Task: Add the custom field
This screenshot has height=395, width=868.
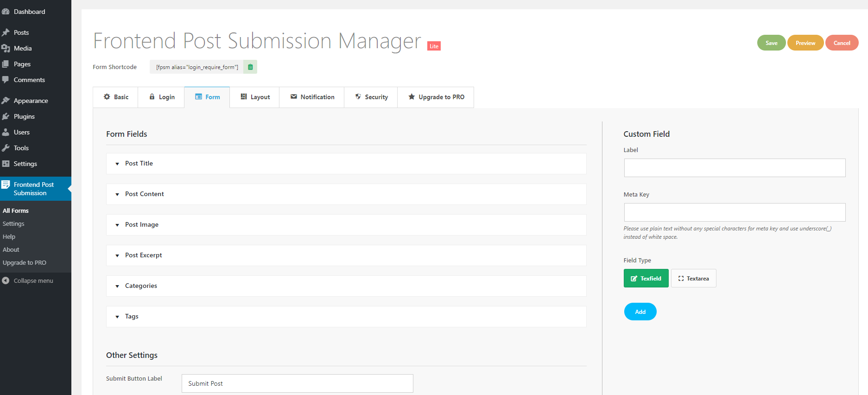Action: point(640,312)
